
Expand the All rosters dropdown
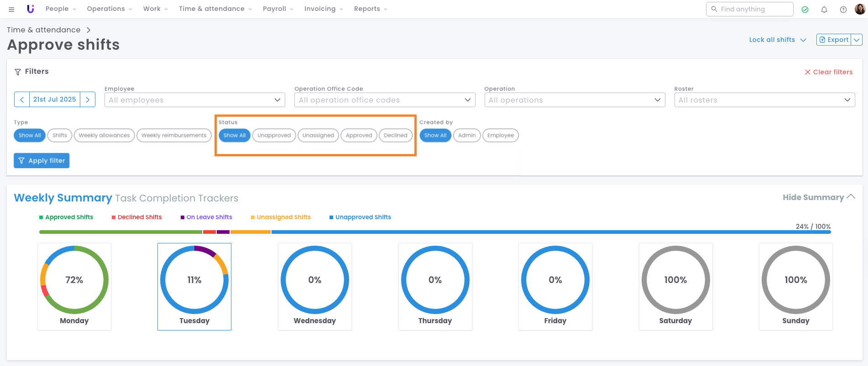[x=764, y=100]
